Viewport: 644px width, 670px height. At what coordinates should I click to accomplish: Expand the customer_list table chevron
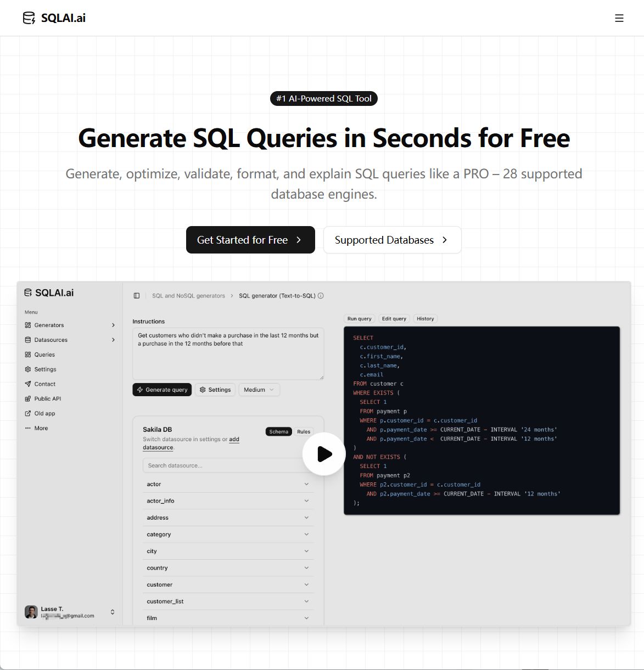pyautogui.click(x=306, y=601)
